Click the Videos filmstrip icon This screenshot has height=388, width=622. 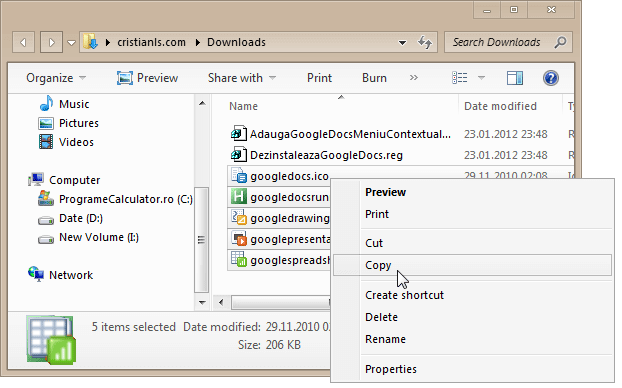click(46, 142)
